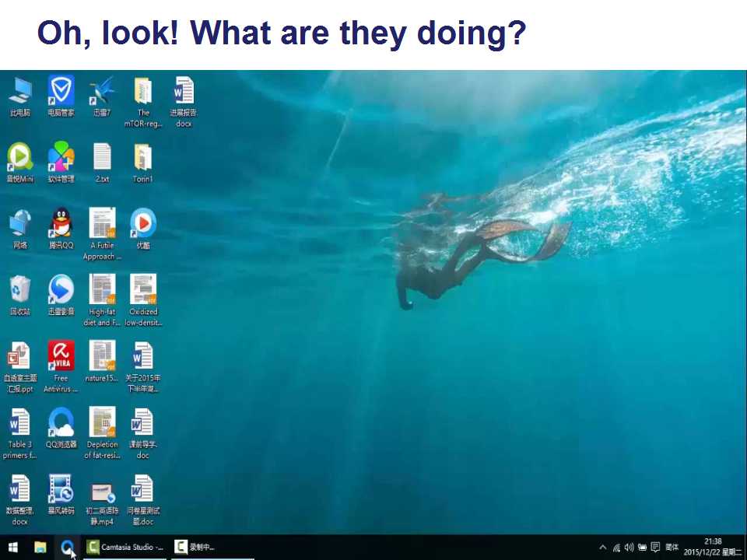Select the 'The mTOR-reg...' folder icon
Image resolution: width=747 pixels, height=560 pixels.
(143, 91)
